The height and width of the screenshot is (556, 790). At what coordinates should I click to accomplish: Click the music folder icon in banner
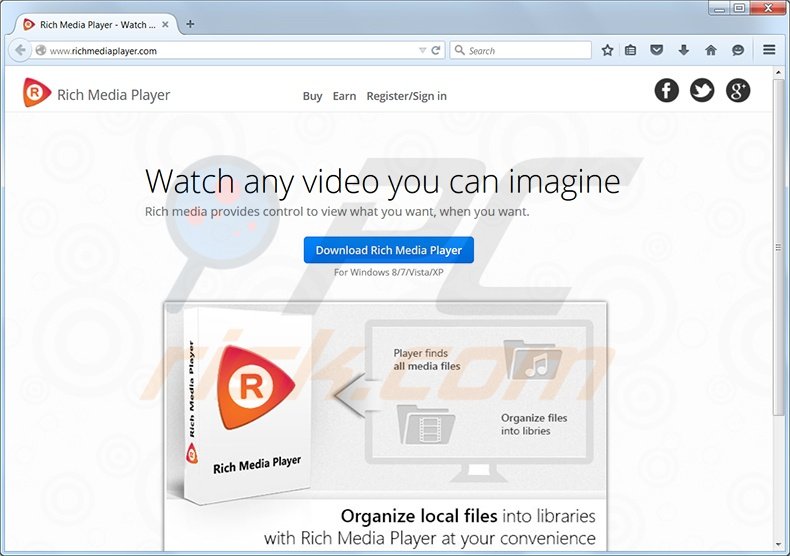(x=533, y=361)
